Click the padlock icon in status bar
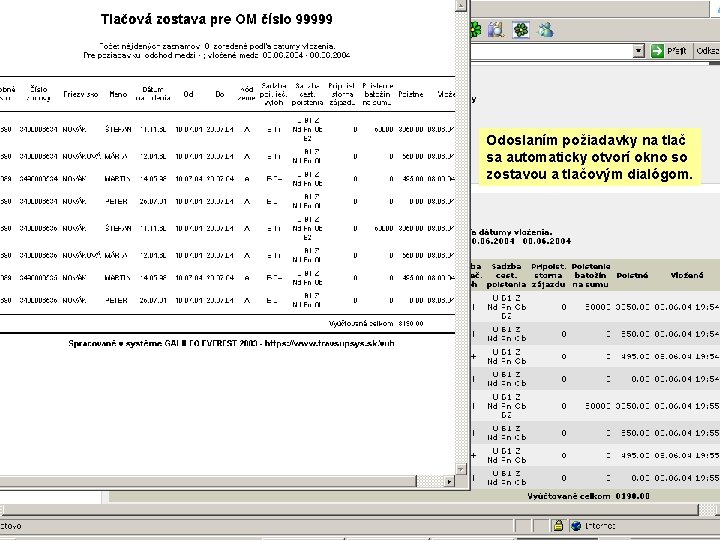 (x=558, y=525)
